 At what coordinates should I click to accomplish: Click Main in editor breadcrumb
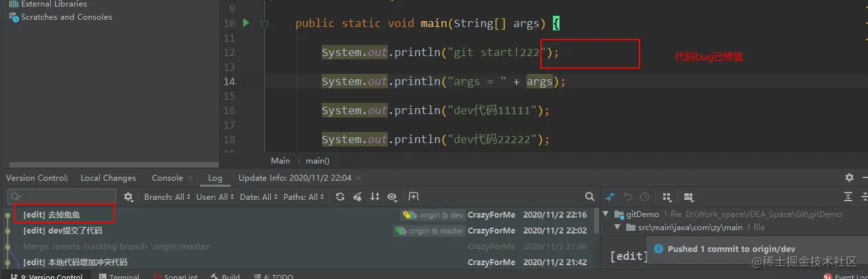pyautogui.click(x=280, y=160)
